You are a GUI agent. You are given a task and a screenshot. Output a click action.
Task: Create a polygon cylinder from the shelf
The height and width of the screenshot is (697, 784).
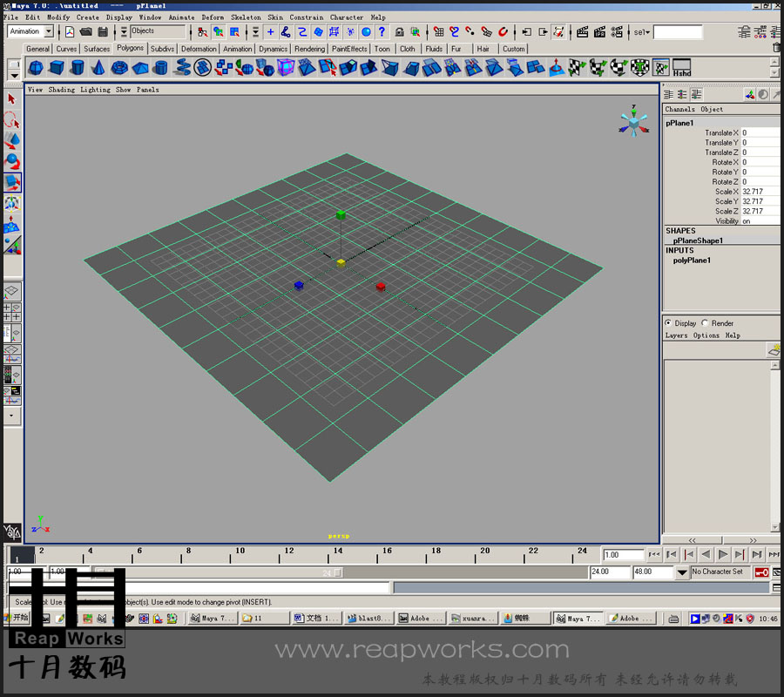click(78, 67)
